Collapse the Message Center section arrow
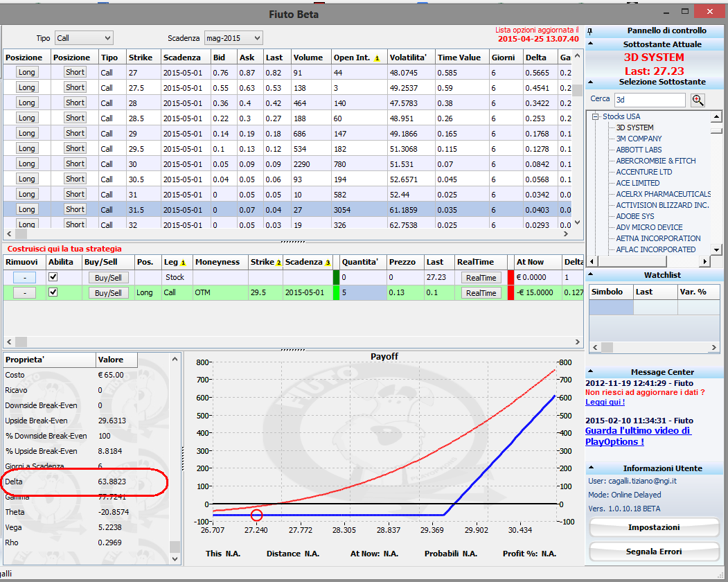 (x=591, y=371)
